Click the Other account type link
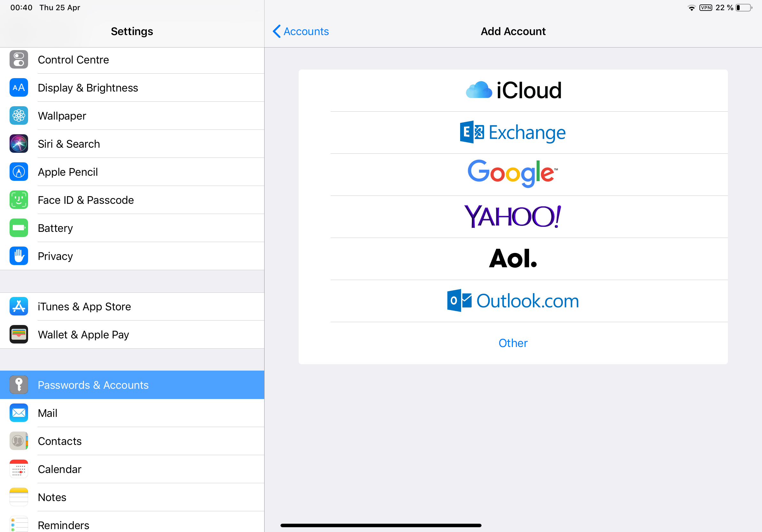 pos(514,343)
